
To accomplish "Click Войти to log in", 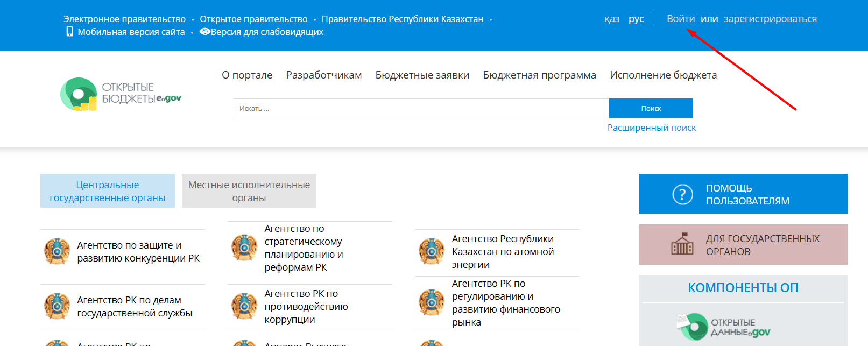I will click(x=681, y=19).
